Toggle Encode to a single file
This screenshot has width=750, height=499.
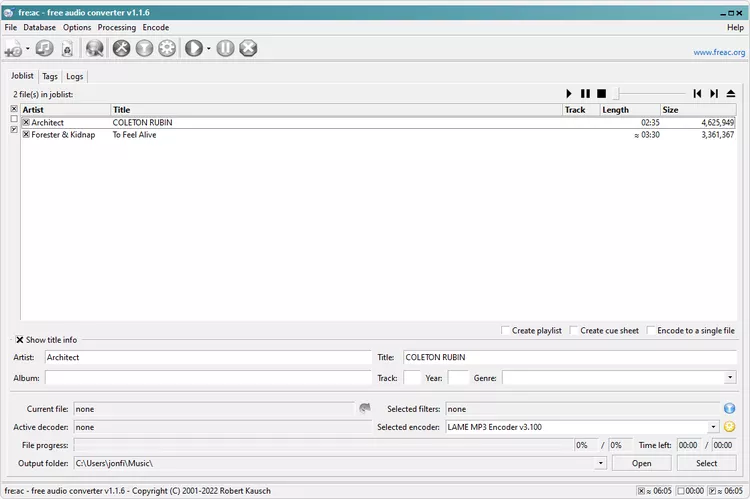click(x=652, y=331)
